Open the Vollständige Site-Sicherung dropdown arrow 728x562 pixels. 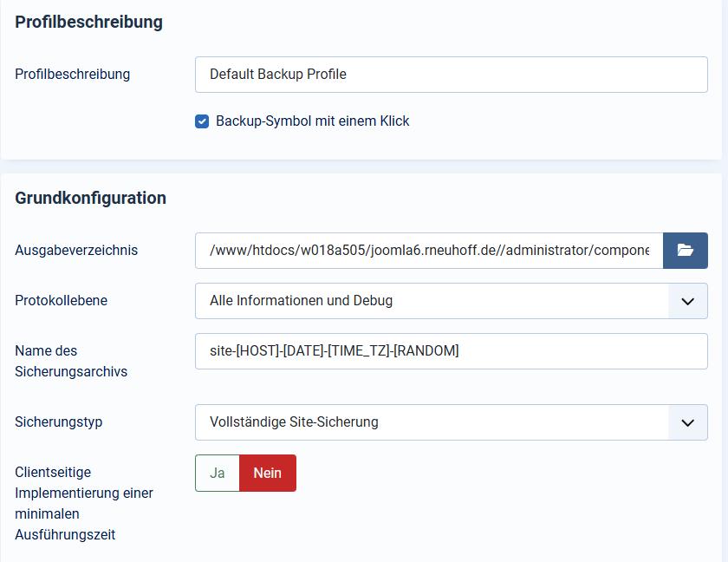click(688, 422)
